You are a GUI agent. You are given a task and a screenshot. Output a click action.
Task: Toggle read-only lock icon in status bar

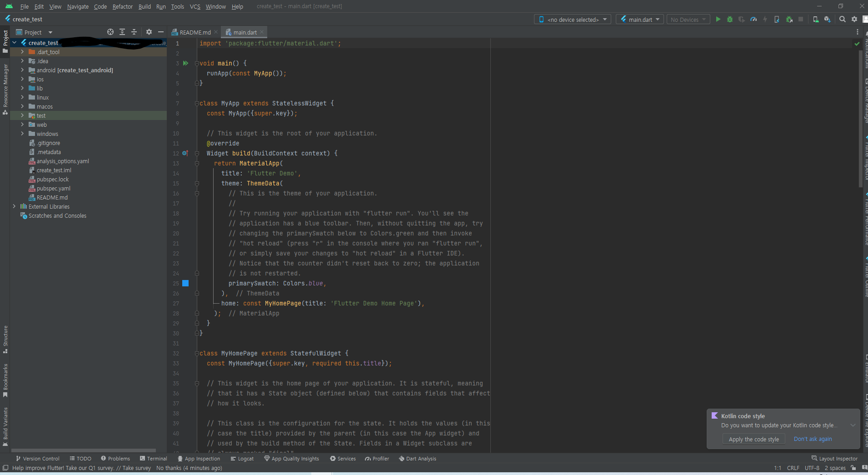point(853,468)
